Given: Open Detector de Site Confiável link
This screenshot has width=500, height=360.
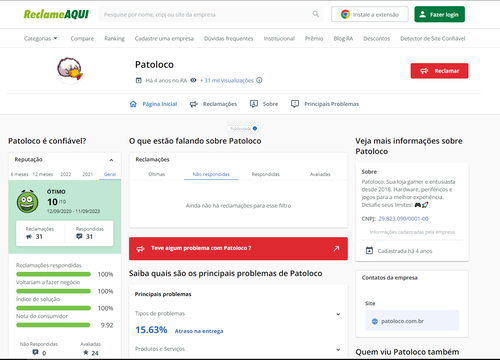Looking at the screenshot, I should (x=433, y=39).
